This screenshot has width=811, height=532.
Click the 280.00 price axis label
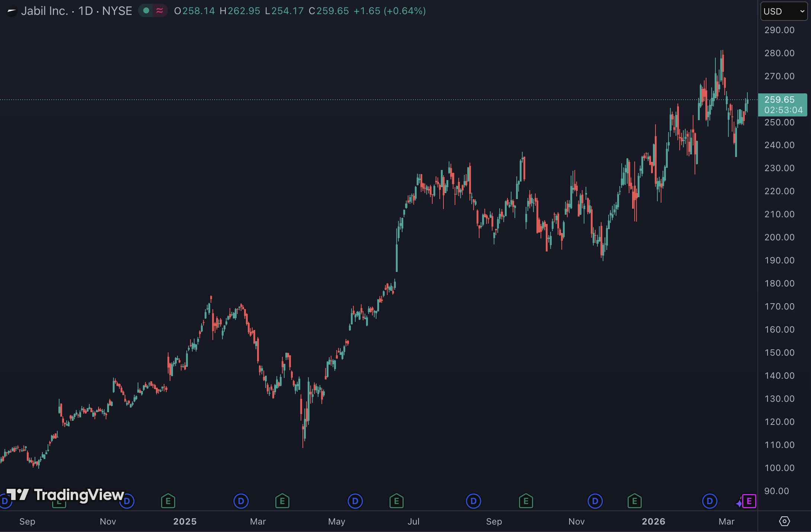click(x=779, y=53)
